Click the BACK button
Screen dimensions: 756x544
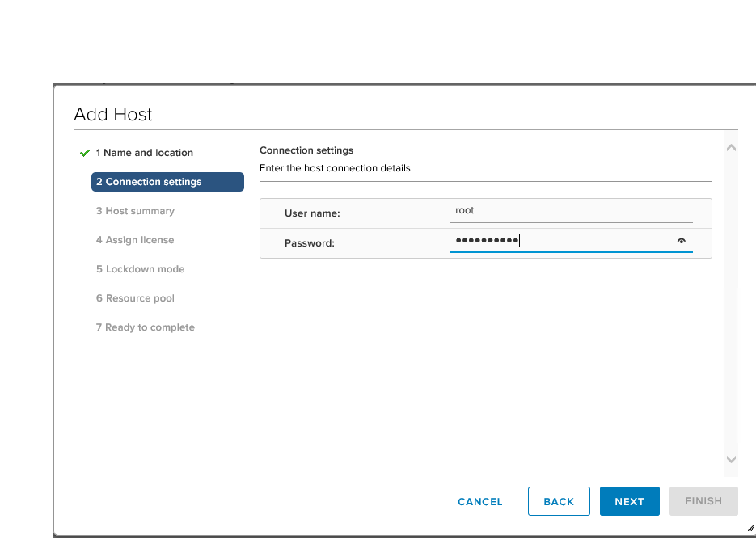559,501
